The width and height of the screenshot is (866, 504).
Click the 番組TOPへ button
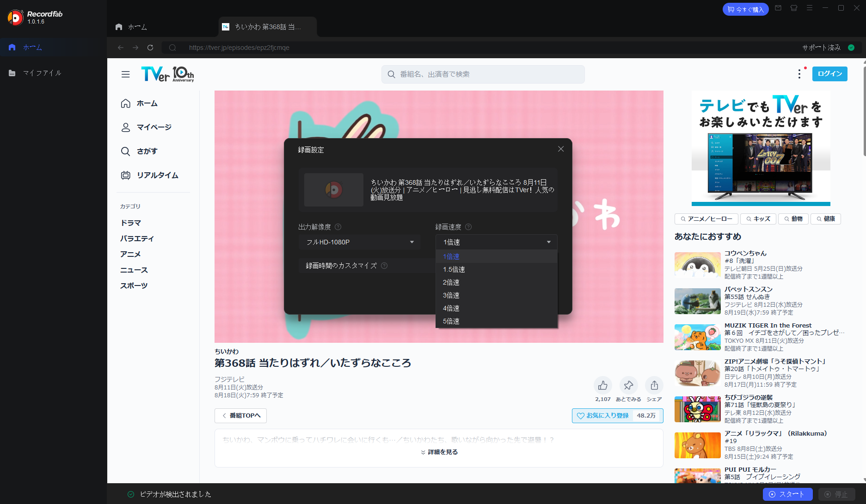click(x=240, y=416)
